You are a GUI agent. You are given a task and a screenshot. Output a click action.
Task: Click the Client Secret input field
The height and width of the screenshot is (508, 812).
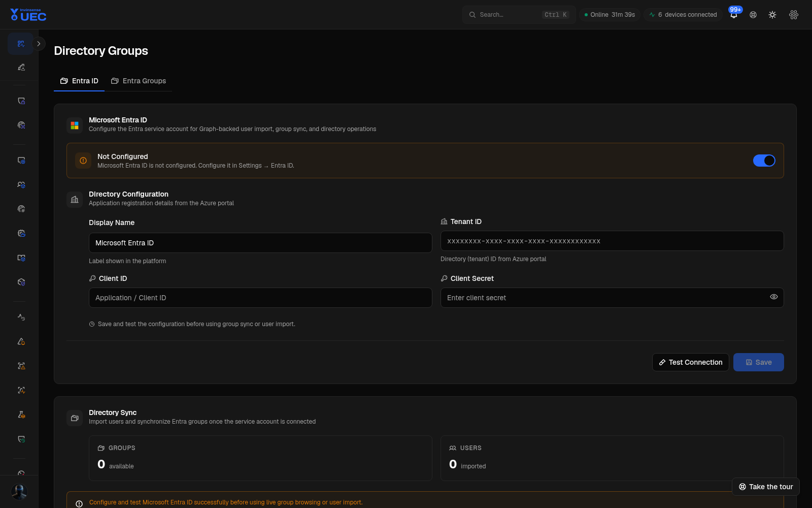612,298
